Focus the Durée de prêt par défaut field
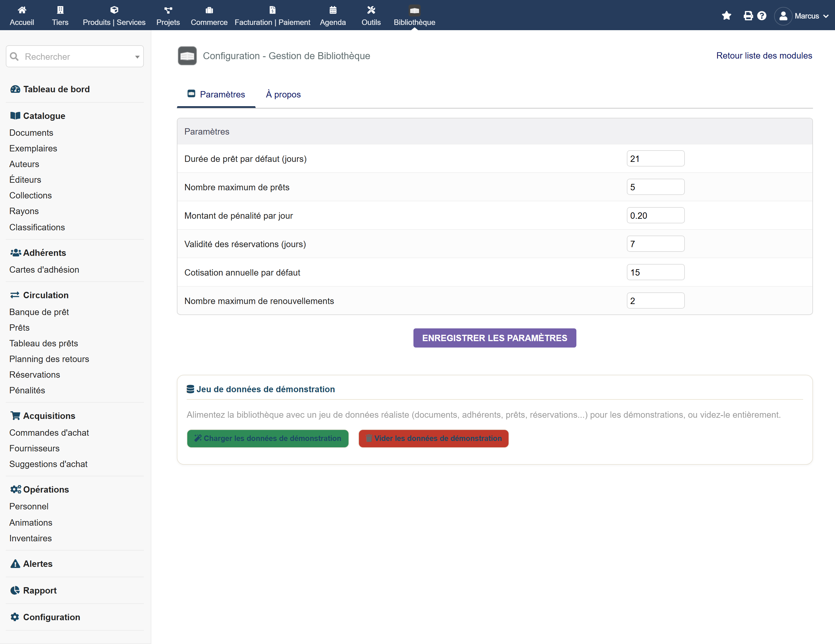The image size is (835, 644). coord(655,159)
